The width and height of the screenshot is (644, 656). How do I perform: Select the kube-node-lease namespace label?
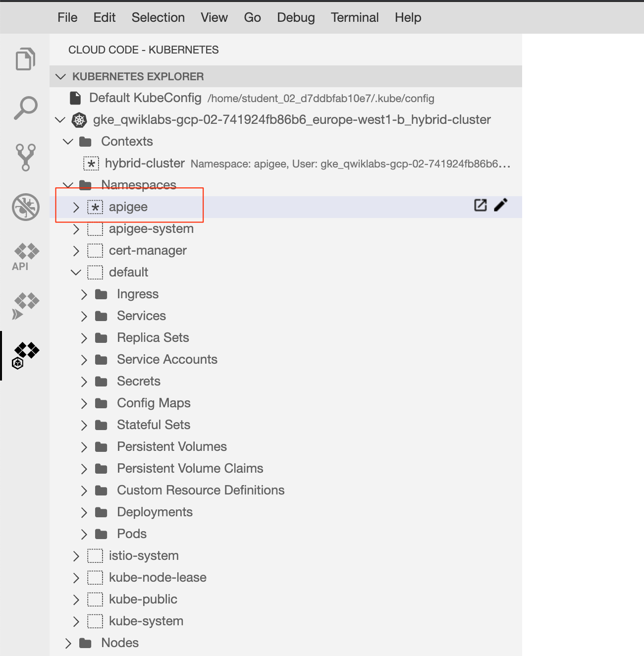pos(158,578)
